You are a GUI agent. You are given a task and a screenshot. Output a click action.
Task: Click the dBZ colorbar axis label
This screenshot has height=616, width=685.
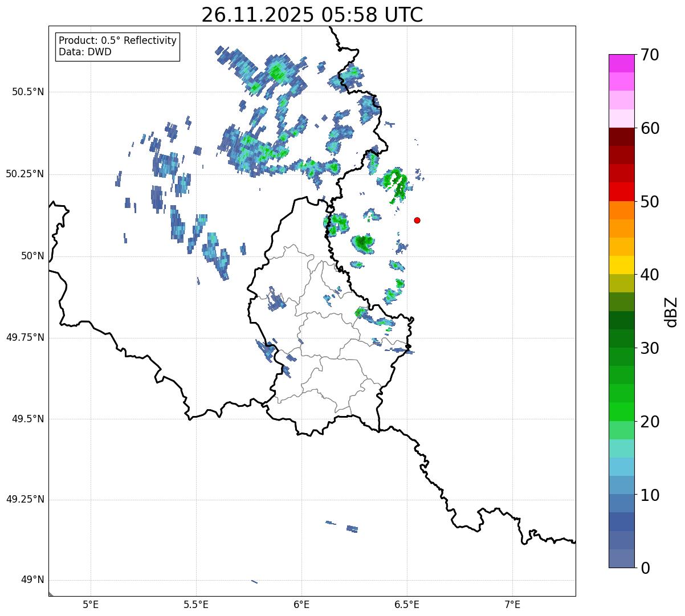(x=671, y=312)
